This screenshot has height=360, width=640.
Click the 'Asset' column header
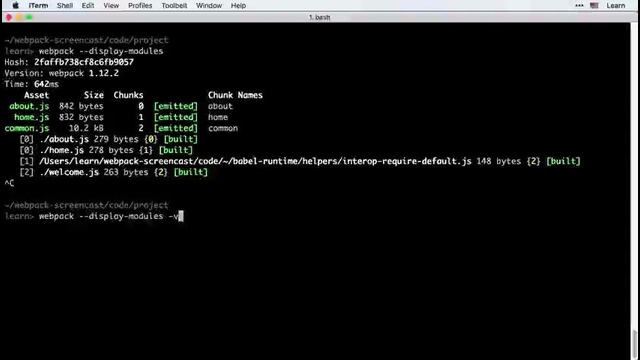pos(36,95)
